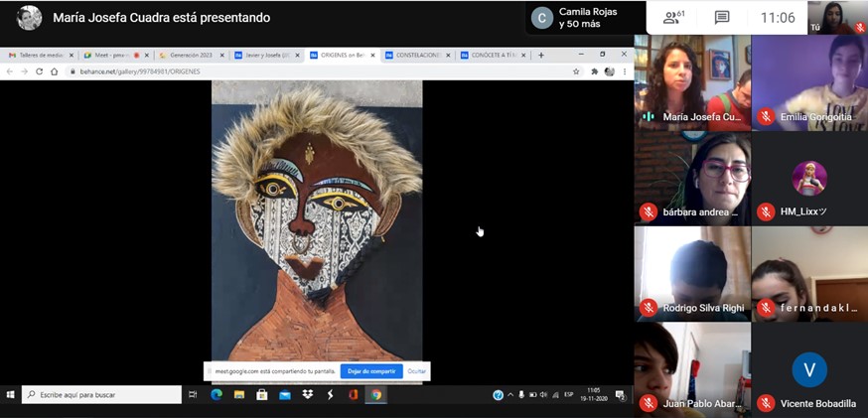The width and height of the screenshot is (868, 418).
Task: Close the Generación 2023 tab
Action: tap(222, 56)
